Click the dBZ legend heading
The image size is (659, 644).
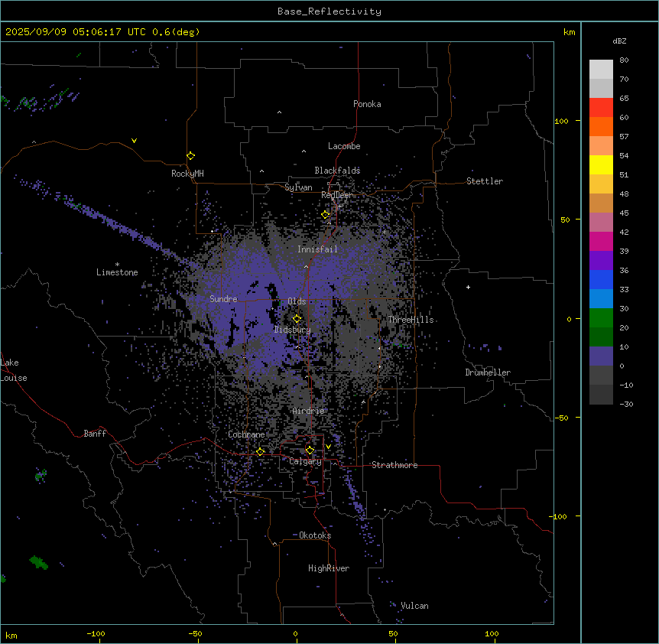coord(619,41)
